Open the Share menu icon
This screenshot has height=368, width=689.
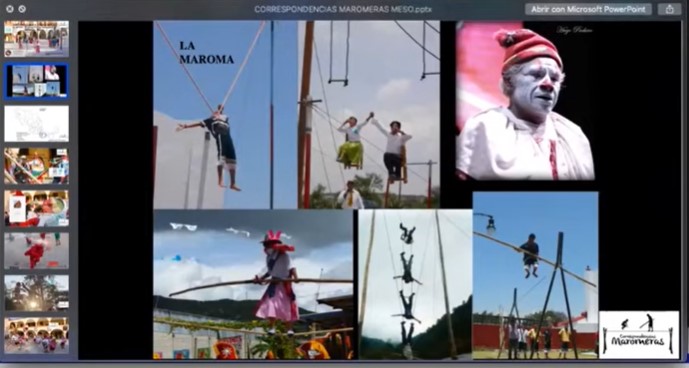(669, 9)
